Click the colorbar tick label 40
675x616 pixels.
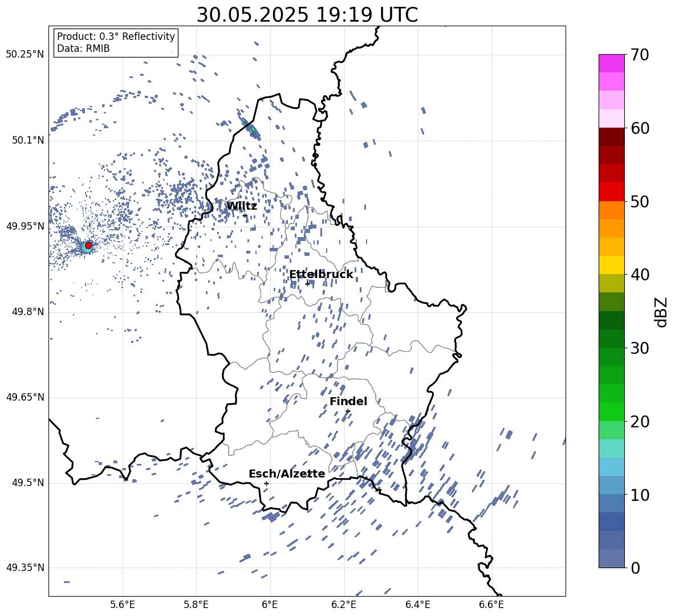640,275
